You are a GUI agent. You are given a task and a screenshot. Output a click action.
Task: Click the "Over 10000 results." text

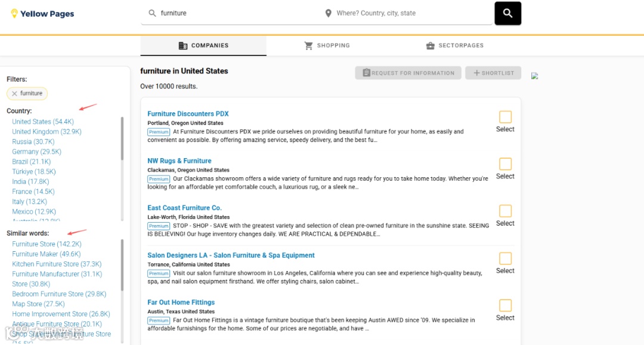coord(169,87)
